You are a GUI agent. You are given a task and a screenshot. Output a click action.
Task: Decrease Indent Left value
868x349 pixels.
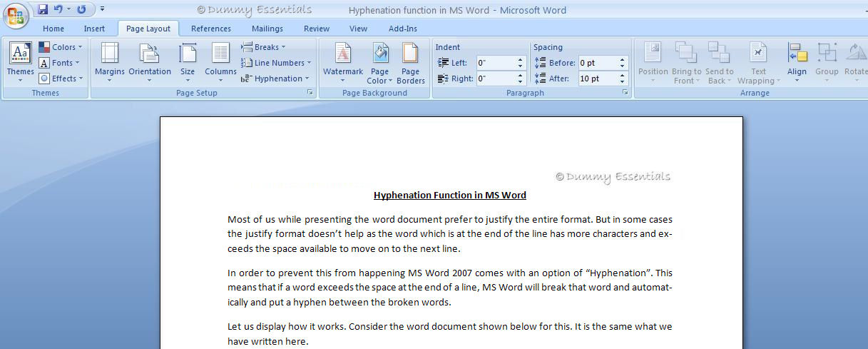(521, 66)
